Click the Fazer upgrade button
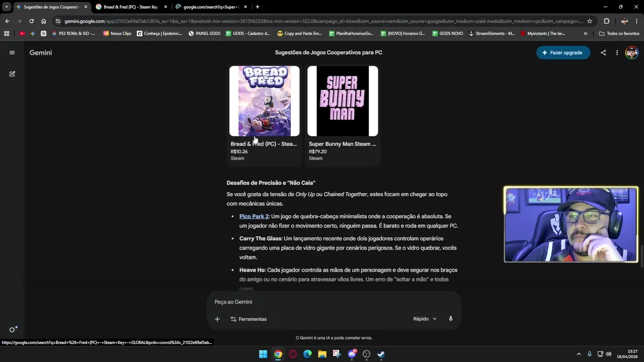 click(563, 52)
